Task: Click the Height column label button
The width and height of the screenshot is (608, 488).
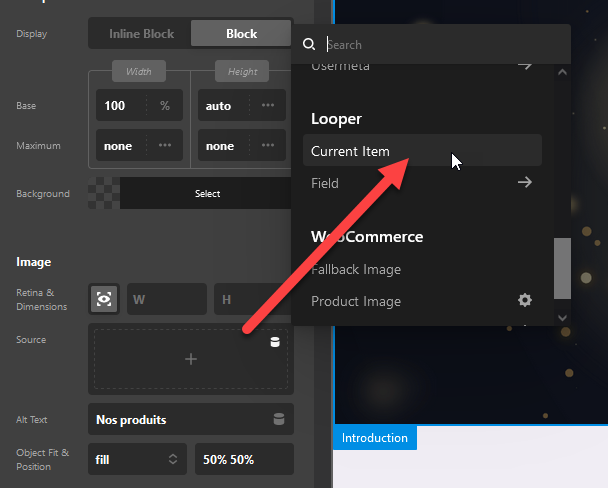Action: (242, 71)
